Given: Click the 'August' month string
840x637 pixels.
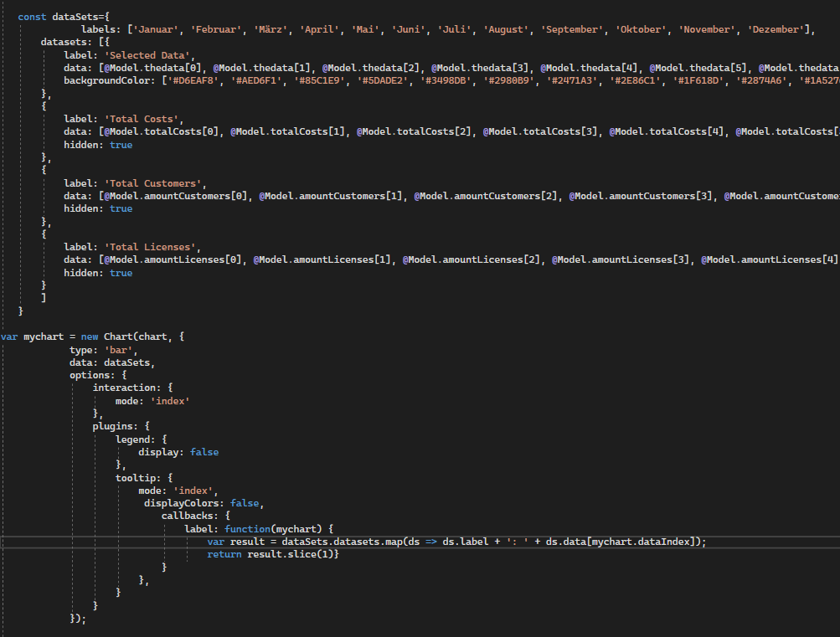Looking at the screenshot, I should [506, 29].
